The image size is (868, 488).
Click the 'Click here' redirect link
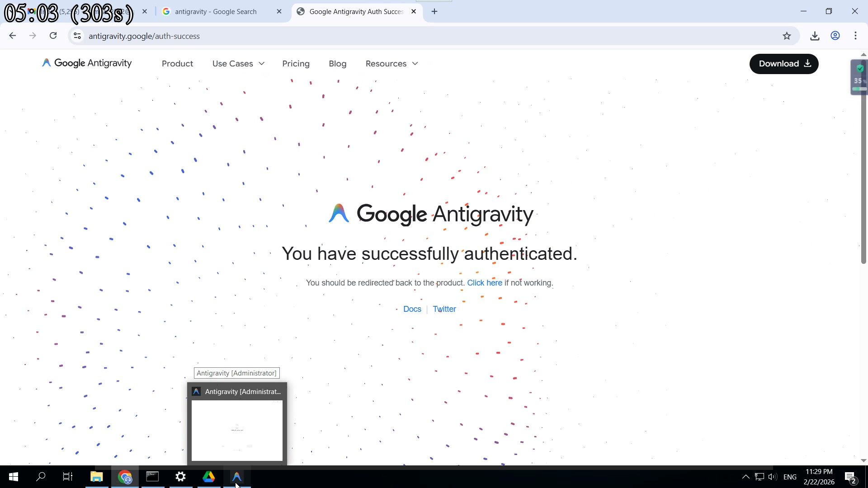point(484,283)
